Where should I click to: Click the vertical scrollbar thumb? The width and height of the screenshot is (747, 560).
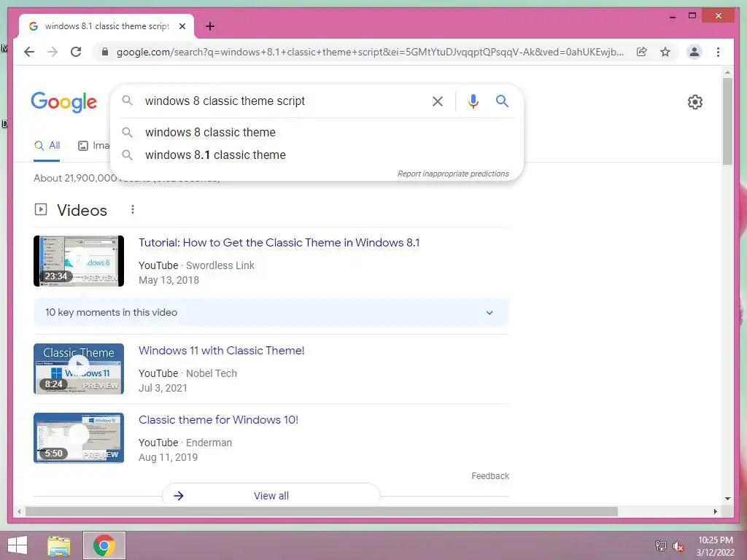click(x=727, y=122)
